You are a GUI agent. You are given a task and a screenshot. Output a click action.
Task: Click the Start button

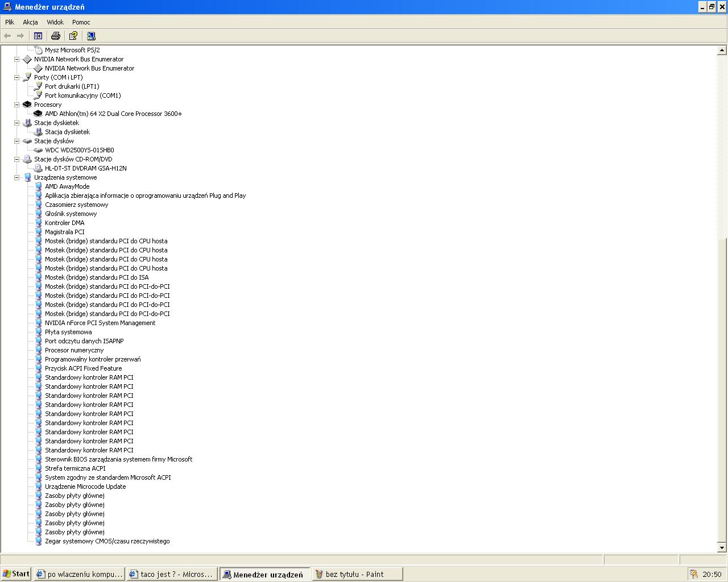tap(16, 574)
